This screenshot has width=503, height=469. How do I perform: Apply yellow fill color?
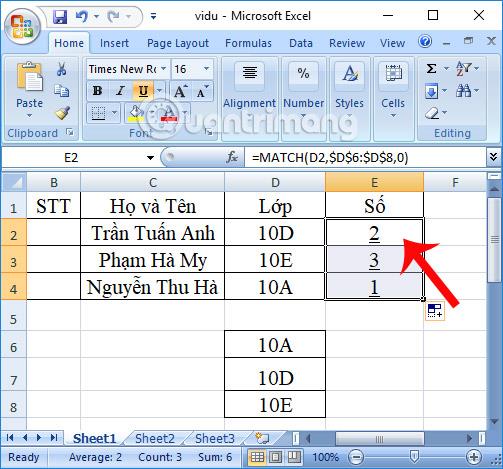pos(136,114)
